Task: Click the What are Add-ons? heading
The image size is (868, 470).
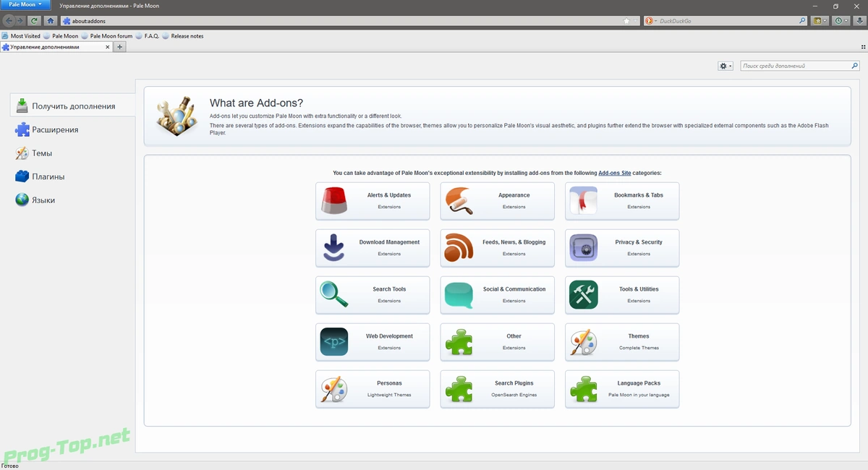Action: coord(256,103)
